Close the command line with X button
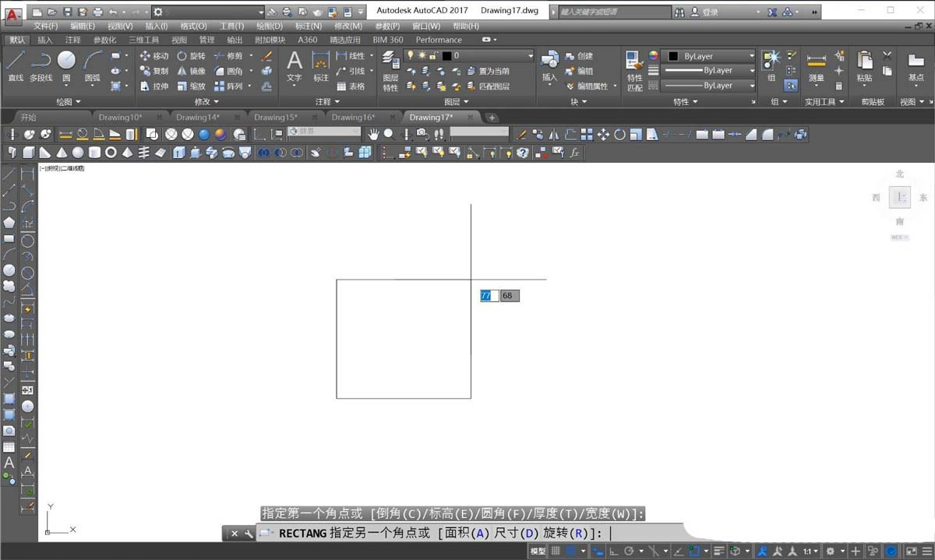 click(x=234, y=534)
